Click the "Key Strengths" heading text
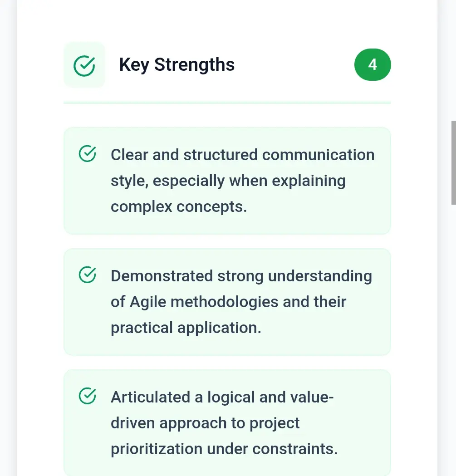Viewport: 456px width, 476px height. pyautogui.click(x=177, y=65)
